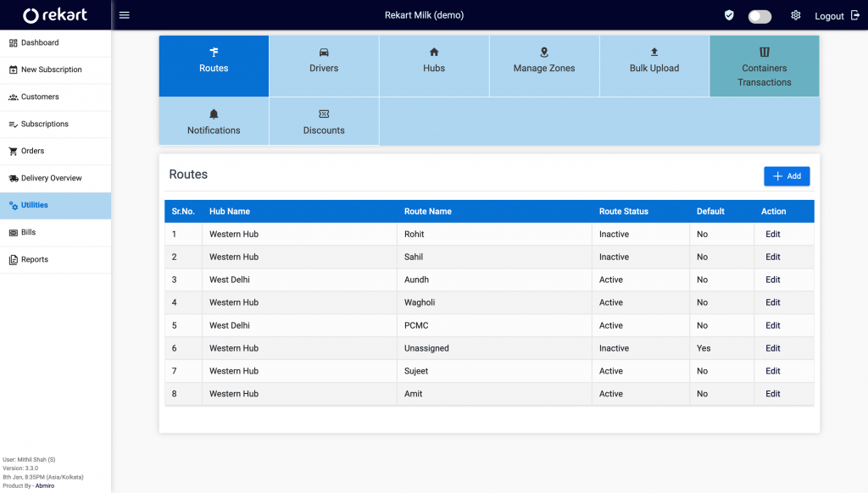This screenshot has height=493, width=868.
Task: Open Subscriptions in the sidebar
Action: point(55,125)
